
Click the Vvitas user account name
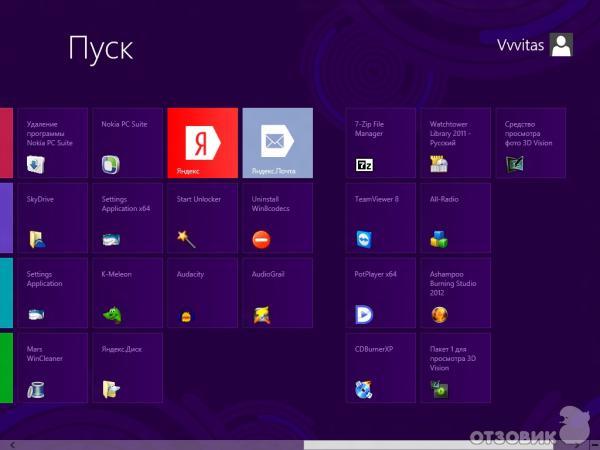pyautogui.click(x=520, y=44)
